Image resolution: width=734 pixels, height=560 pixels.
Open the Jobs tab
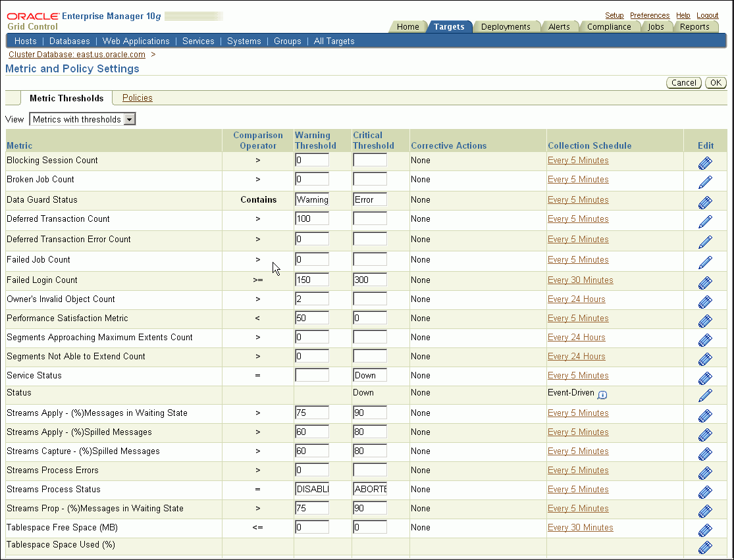[x=656, y=27]
